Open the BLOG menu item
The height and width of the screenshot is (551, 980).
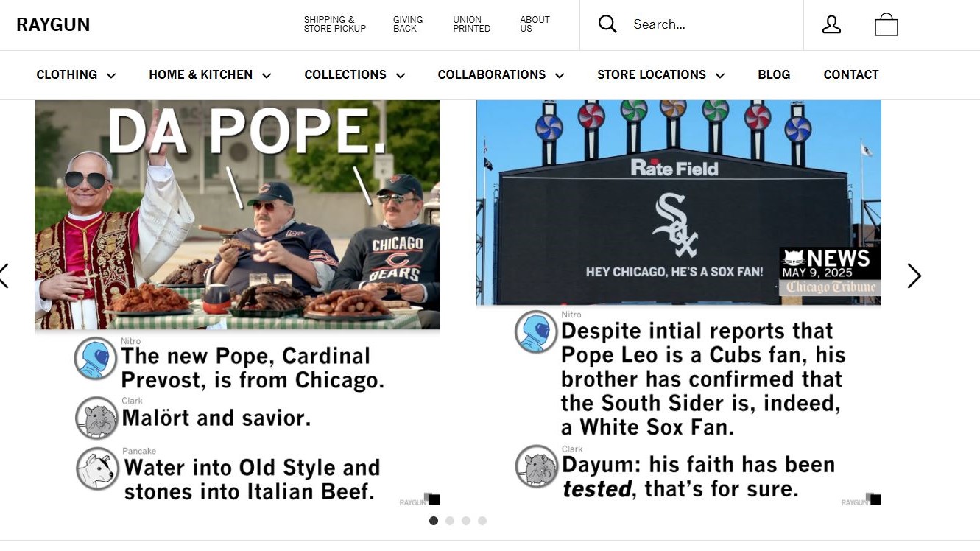click(x=773, y=74)
